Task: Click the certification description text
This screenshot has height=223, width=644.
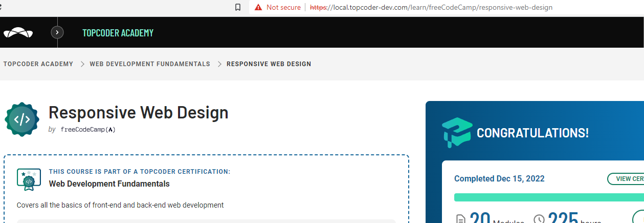Action: [120, 205]
